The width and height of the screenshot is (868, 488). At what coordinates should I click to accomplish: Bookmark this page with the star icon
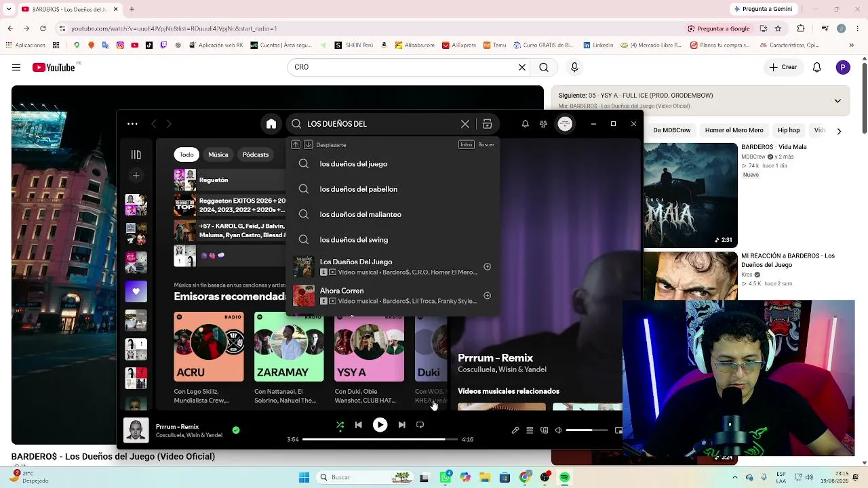[x=778, y=28]
